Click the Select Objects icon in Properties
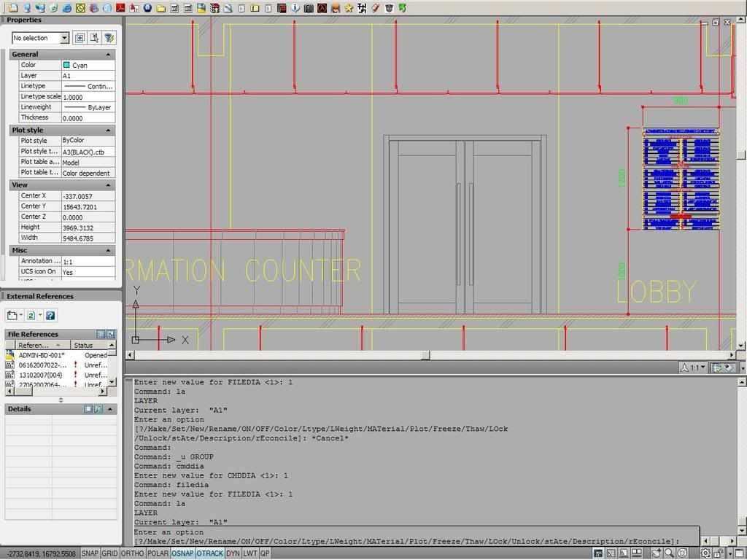Image resolution: width=747 pixels, height=560 pixels. coord(94,38)
